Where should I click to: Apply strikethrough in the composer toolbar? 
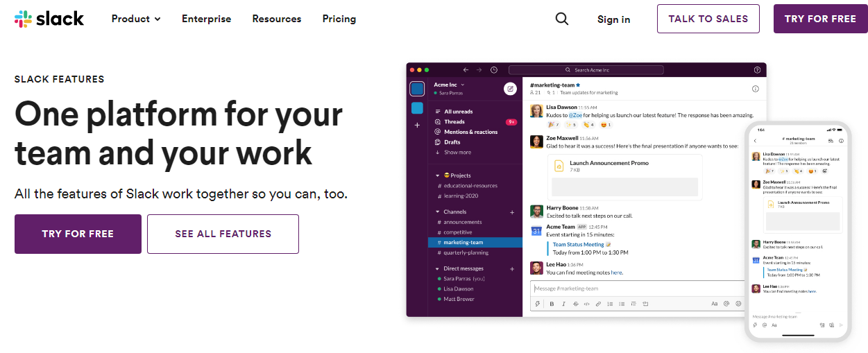click(x=575, y=304)
